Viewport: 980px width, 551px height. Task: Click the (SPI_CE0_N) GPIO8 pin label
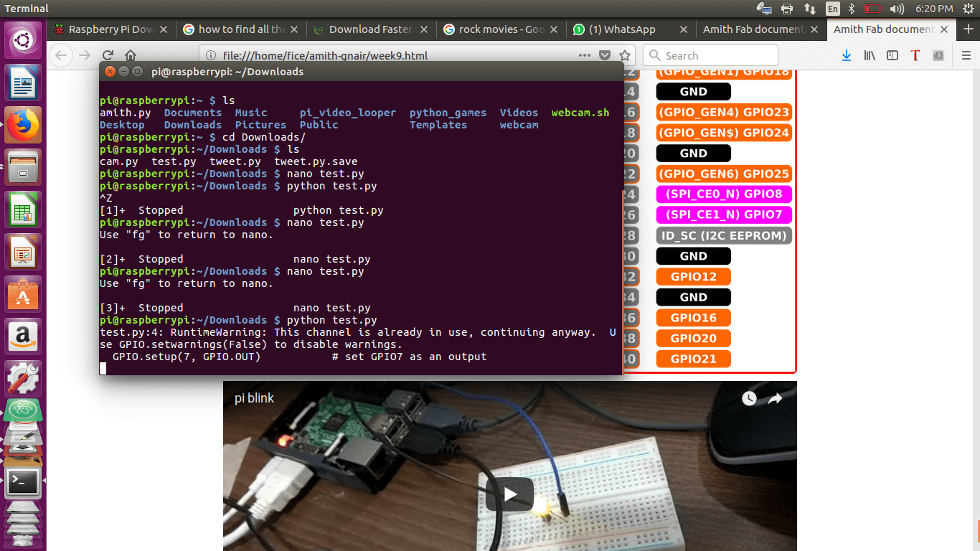pos(723,194)
